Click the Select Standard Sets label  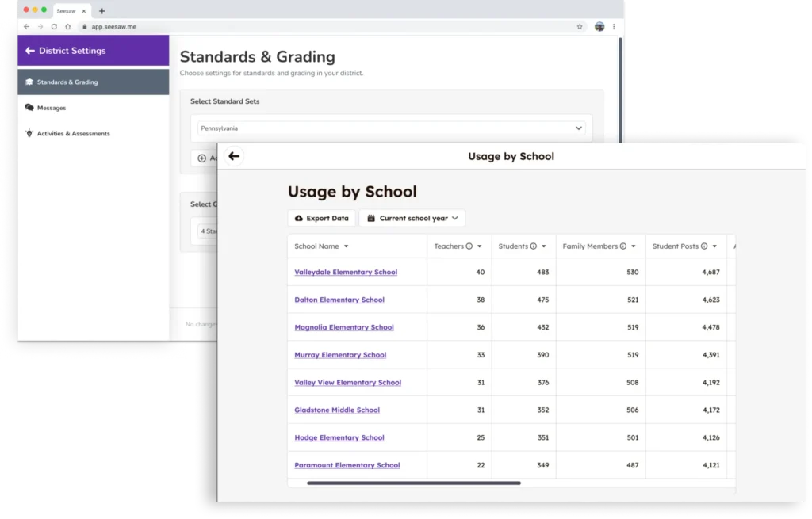click(224, 101)
